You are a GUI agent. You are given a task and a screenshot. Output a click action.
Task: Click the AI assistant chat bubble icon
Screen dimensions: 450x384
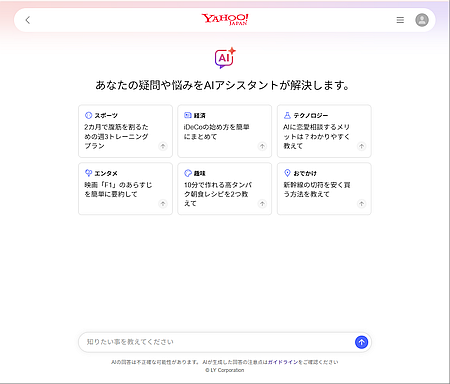click(x=225, y=58)
